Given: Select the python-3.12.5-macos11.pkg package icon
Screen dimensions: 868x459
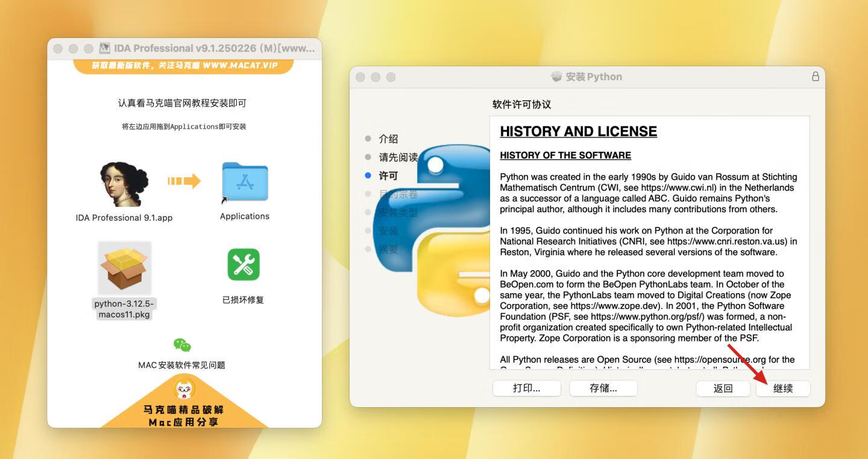Looking at the screenshot, I should click(x=124, y=268).
